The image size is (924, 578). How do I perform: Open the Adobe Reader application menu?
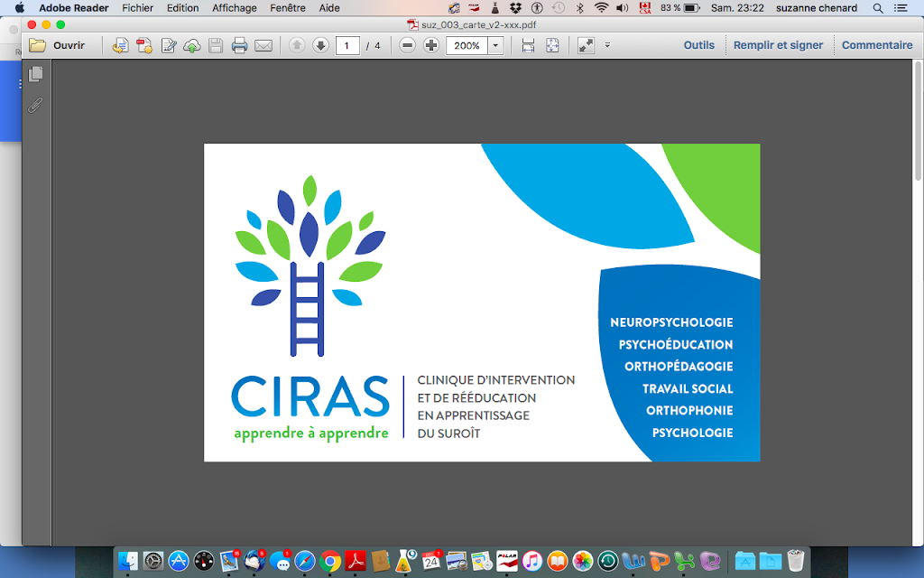[x=74, y=8]
